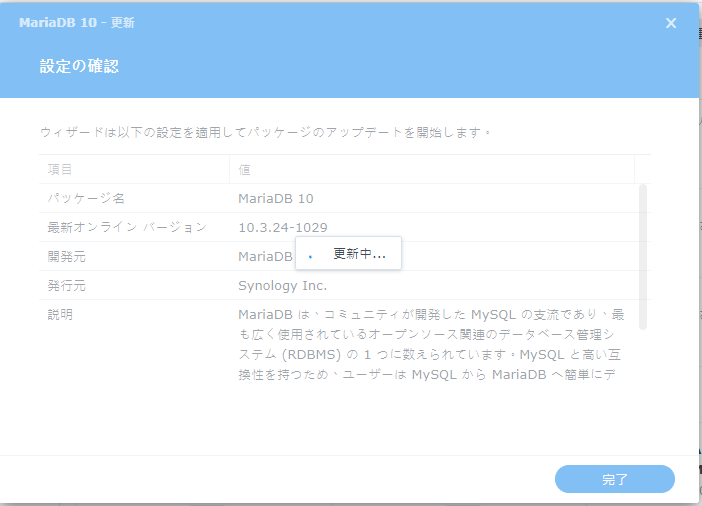702x506 pixels.
Task: Click the MariaDB description paragraph
Action: pos(431,344)
